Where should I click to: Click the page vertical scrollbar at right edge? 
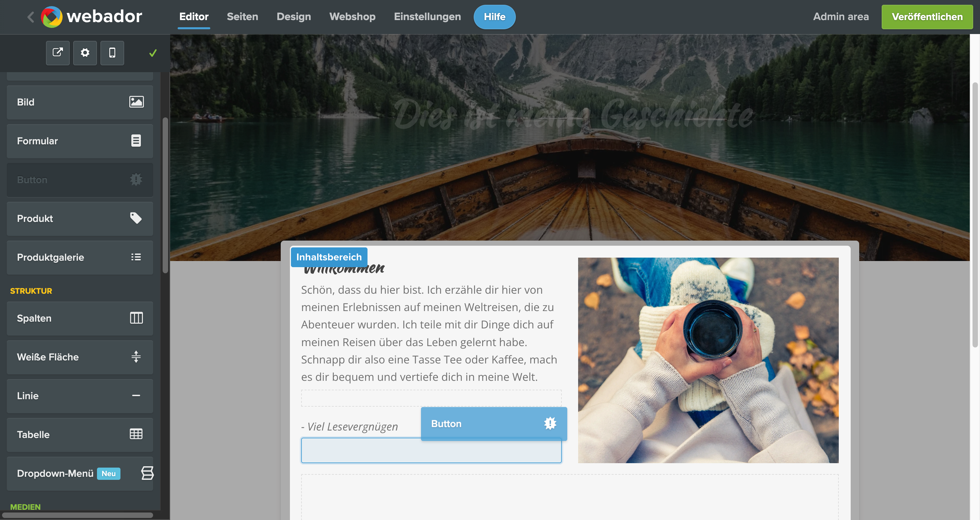(x=975, y=215)
